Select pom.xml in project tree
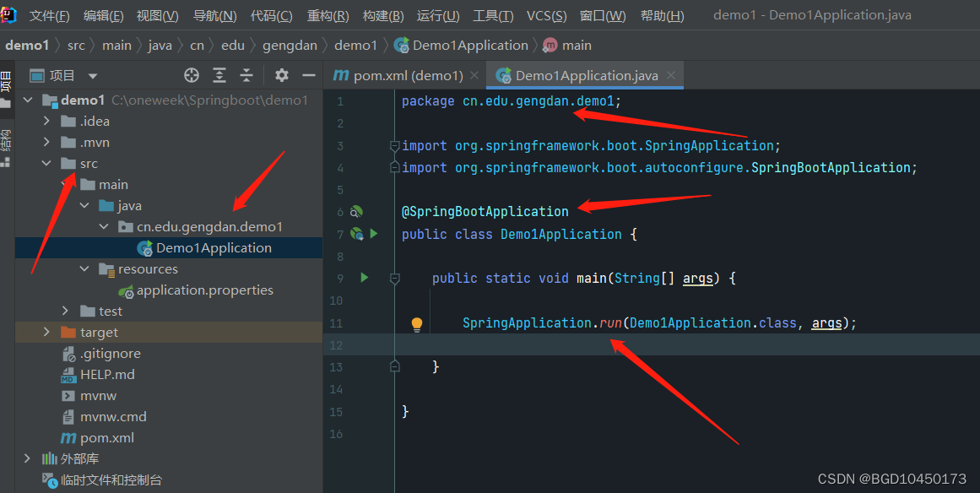This screenshot has height=493, width=980. [107, 438]
